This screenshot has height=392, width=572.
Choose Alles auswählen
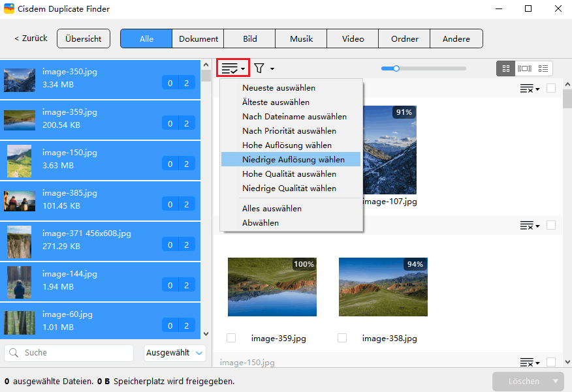[x=291, y=208]
